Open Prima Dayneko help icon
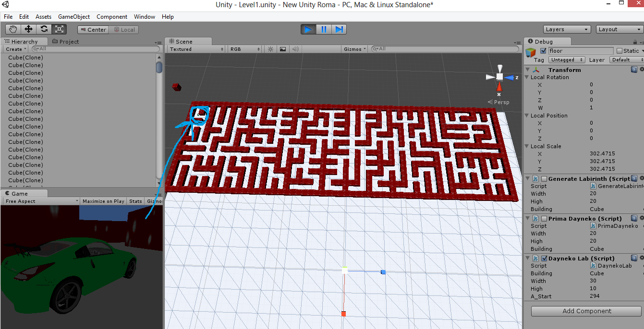This screenshot has height=329, width=644. coord(634,218)
